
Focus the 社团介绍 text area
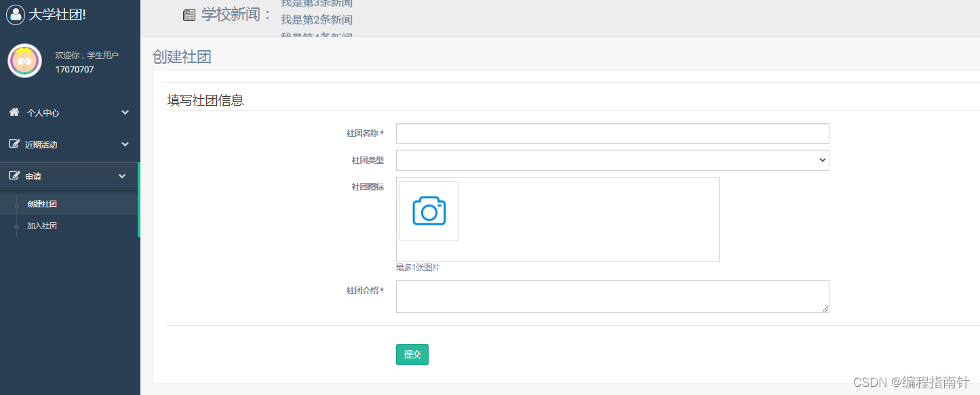coord(612,297)
